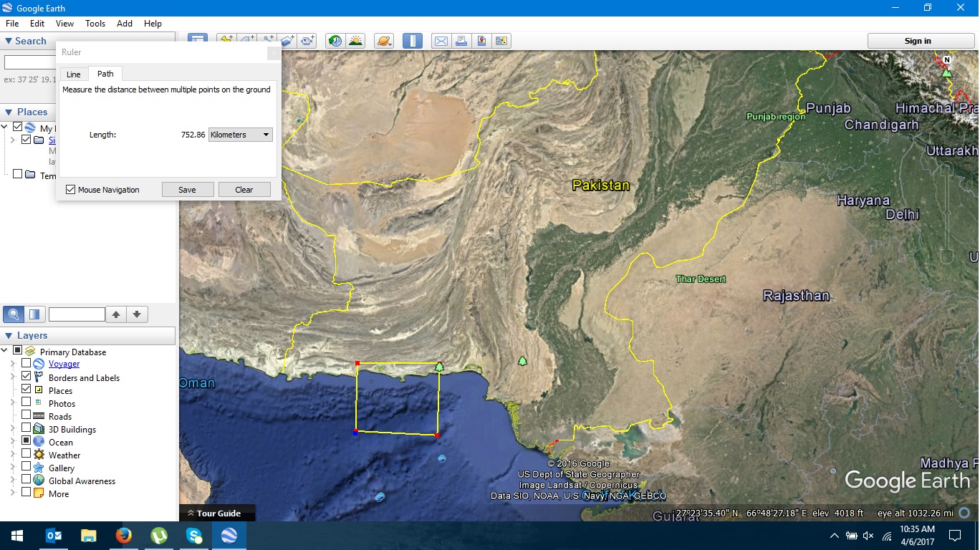This screenshot has width=980, height=550.
Task: Open the Tools menu
Action: click(x=95, y=24)
